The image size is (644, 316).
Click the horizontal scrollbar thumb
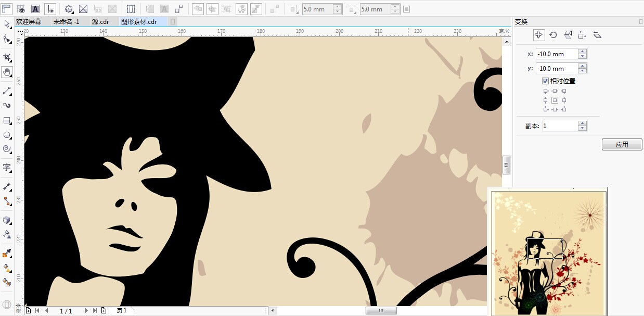click(x=381, y=311)
